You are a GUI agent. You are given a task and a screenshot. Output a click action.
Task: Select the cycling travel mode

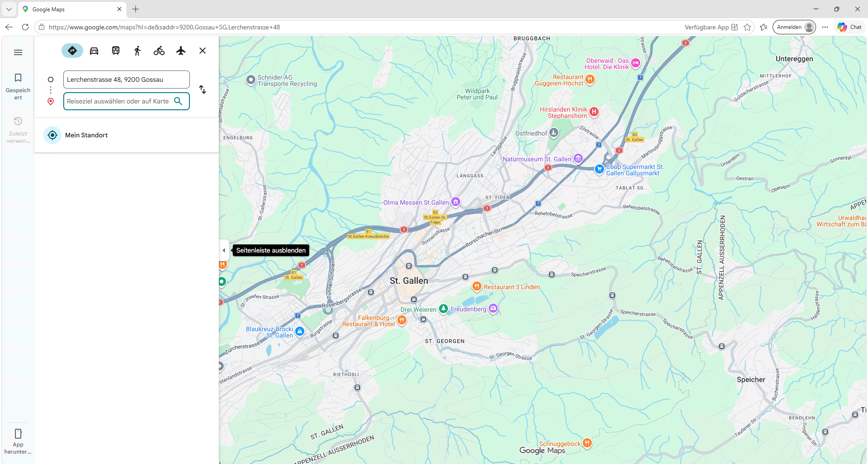(x=159, y=51)
